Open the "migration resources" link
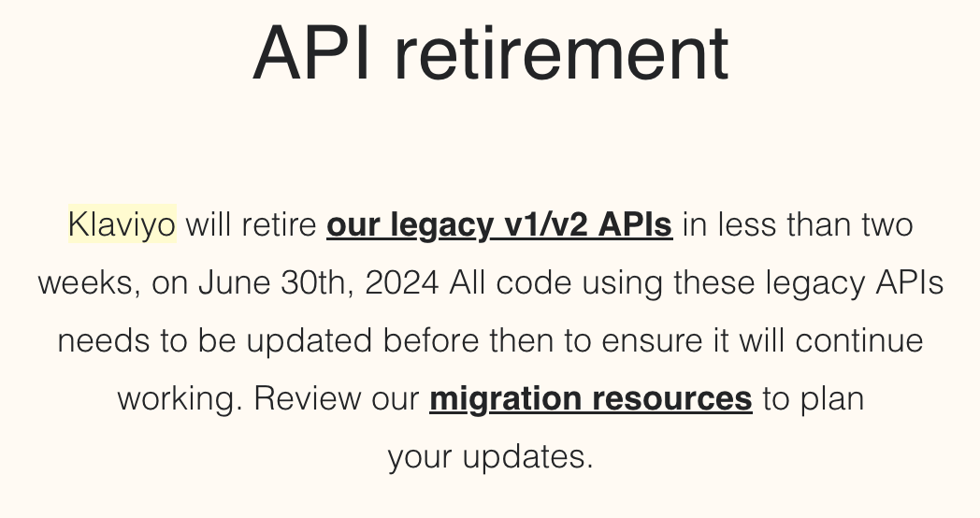This screenshot has height=518, width=980. 591,398
